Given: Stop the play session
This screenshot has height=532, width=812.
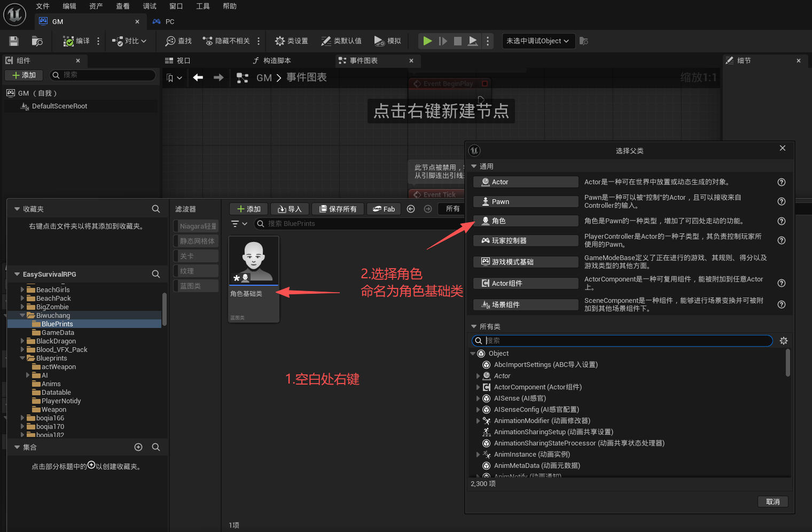Looking at the screenshot, I should point(458,41).
